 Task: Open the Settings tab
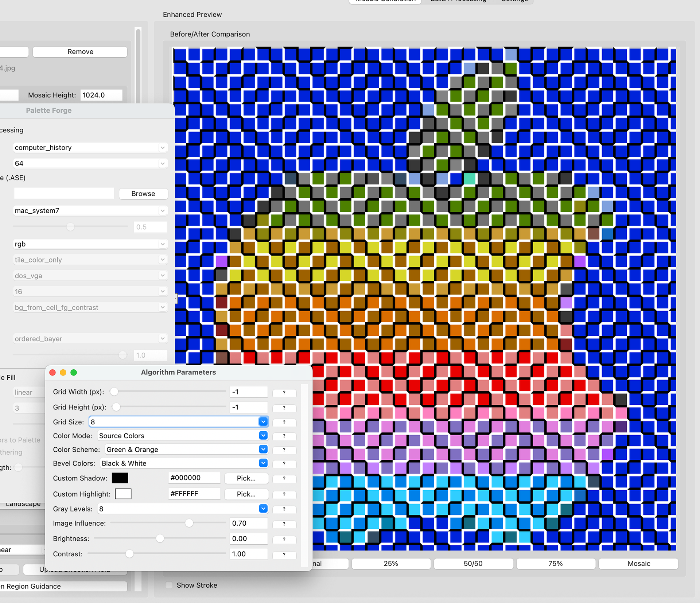click(514, 1)
